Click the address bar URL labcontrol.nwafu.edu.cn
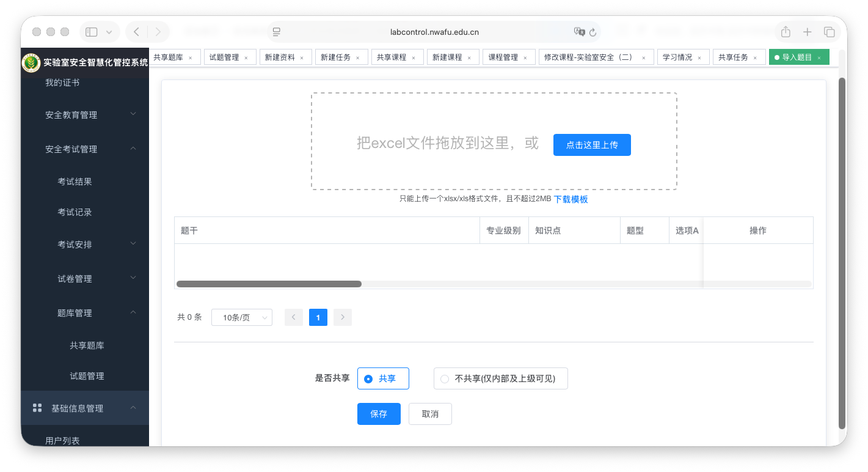 pyautogui.click(x=434, y=32)
